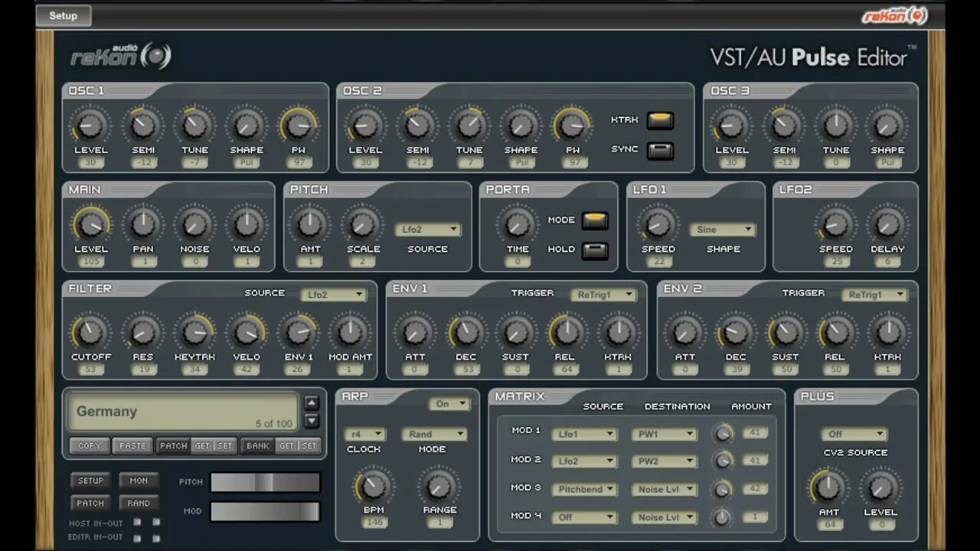Screen dimensions: 980x551
Task: Open Pitch Source Lfo2 dropdown
Action: click(428, 230)
